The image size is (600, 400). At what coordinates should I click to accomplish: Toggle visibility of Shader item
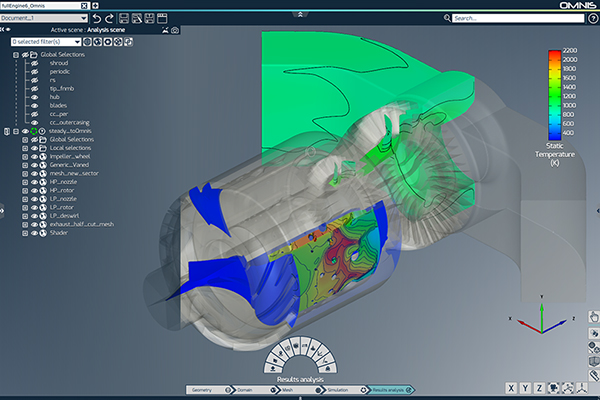point(34,233)
